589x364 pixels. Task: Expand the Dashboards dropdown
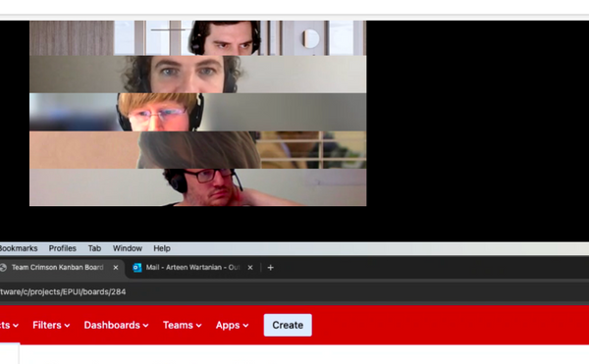(116, 325)
